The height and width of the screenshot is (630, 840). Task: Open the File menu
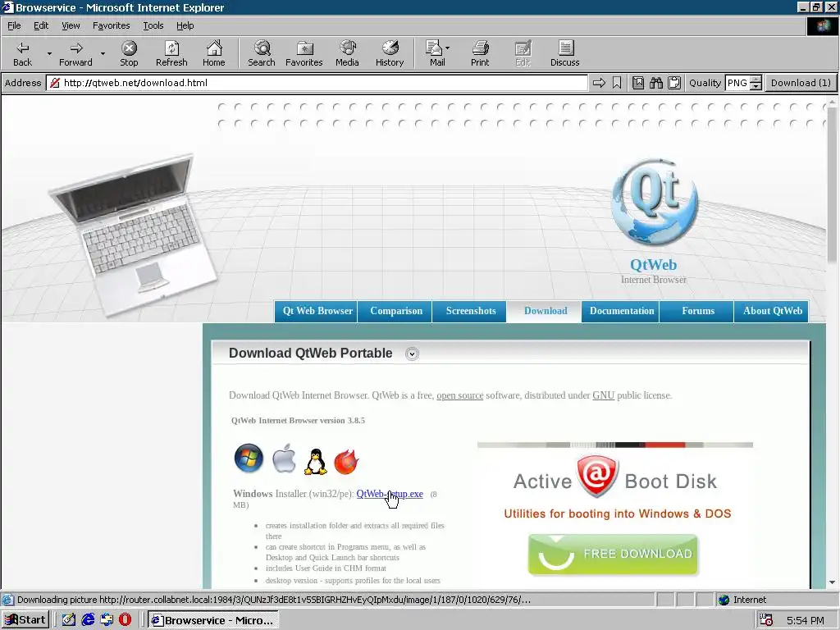tap(14, 25)
